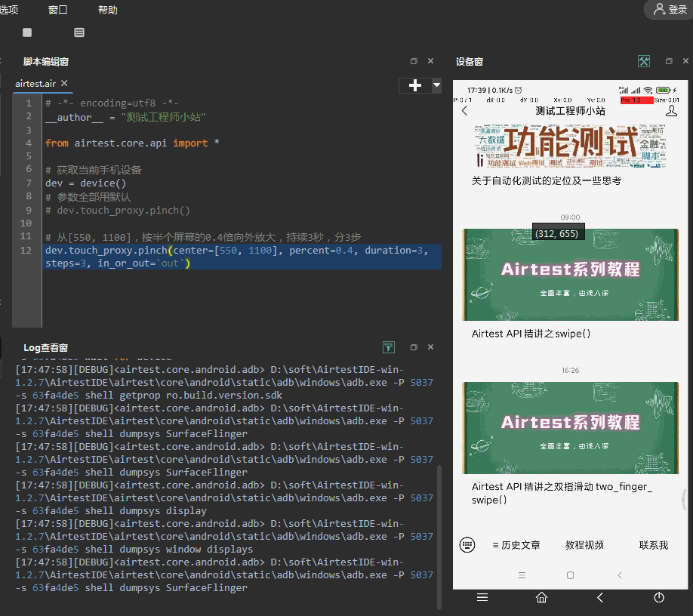
Task: Close the Log viewer panel
Action: [x=430, y=347]
